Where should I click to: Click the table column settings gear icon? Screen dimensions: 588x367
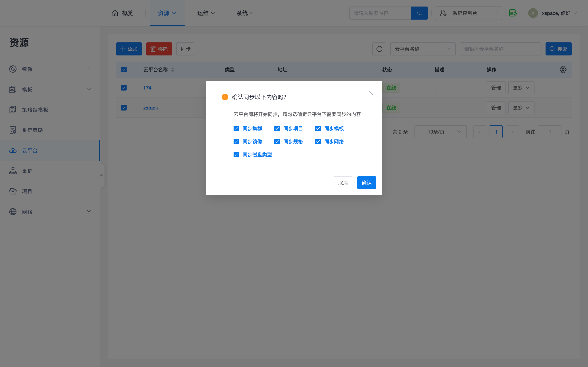click(x=563, y=70)
